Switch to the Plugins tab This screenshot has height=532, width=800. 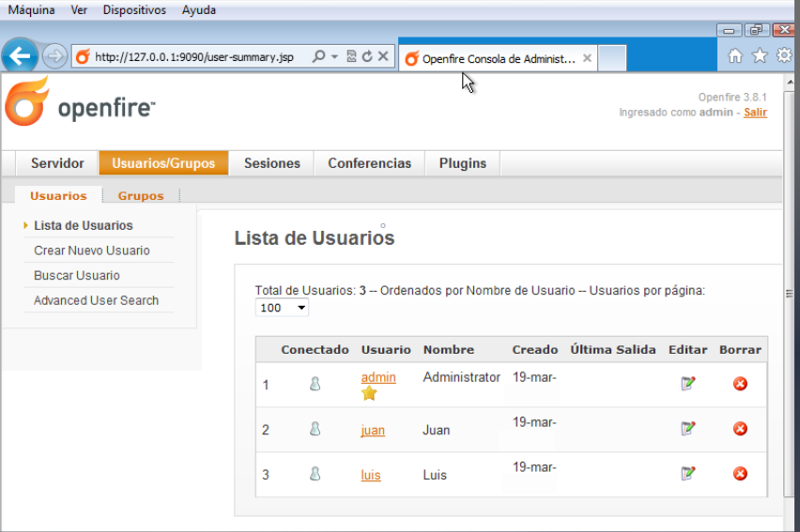pyautogui.click(x=462, y=163)
